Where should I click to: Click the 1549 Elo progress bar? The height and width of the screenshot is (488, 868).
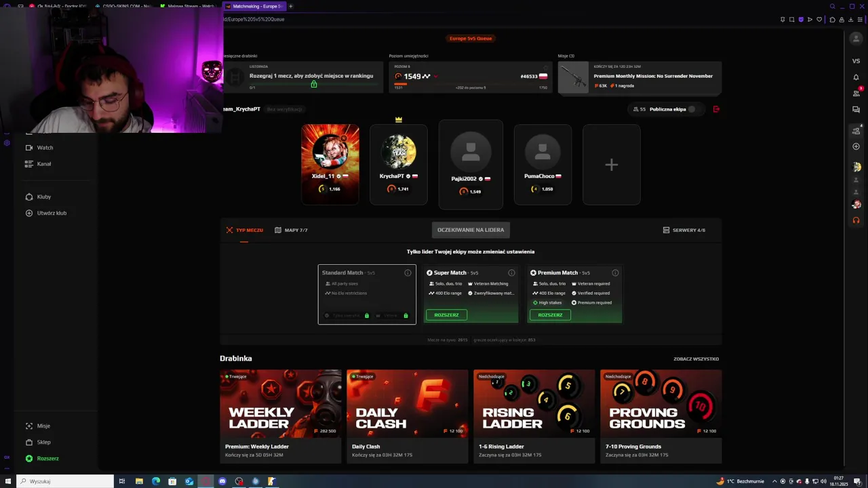coord(471,83)
